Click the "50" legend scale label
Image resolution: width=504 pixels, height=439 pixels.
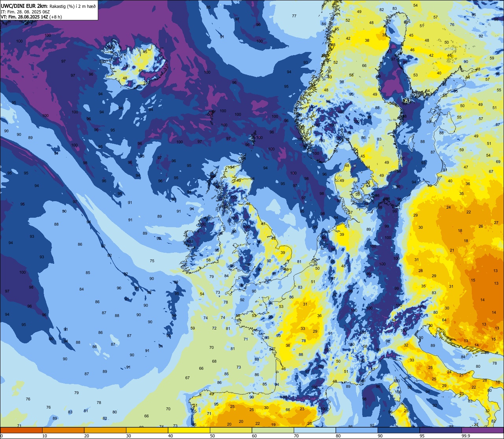tap(212, 436)
